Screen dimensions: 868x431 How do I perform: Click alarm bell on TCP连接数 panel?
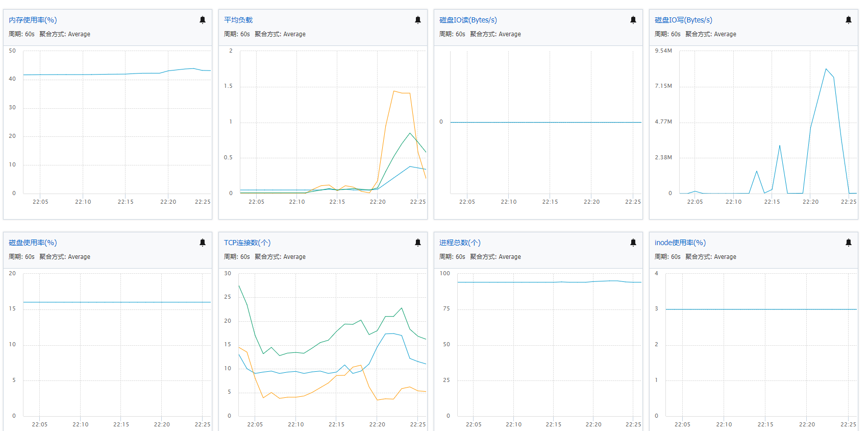click(x=418, y=243)
